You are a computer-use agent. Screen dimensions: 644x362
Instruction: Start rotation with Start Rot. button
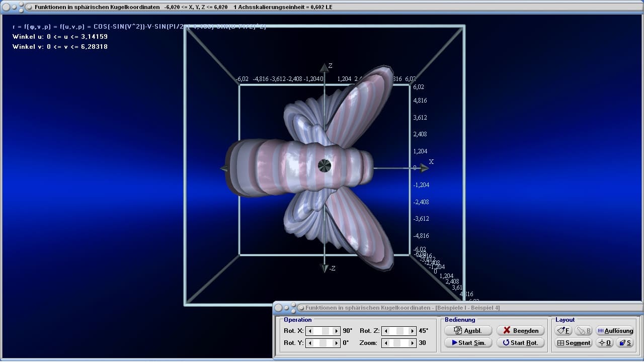click(520, 342)
